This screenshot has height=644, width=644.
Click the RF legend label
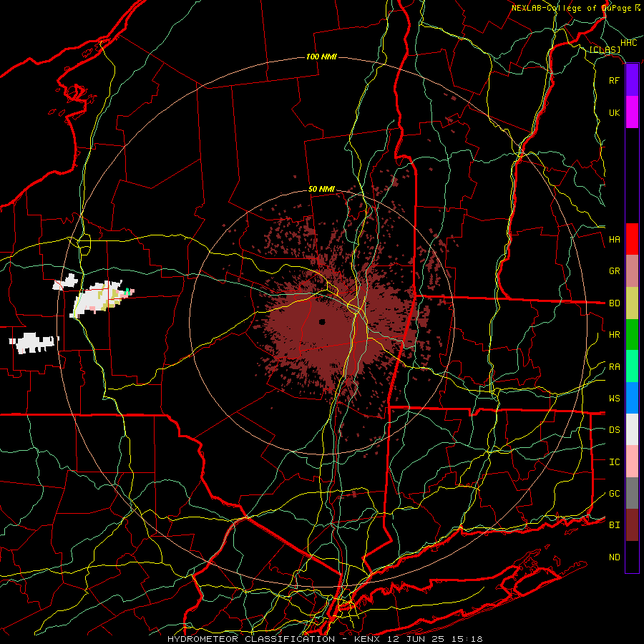(614, 80)
